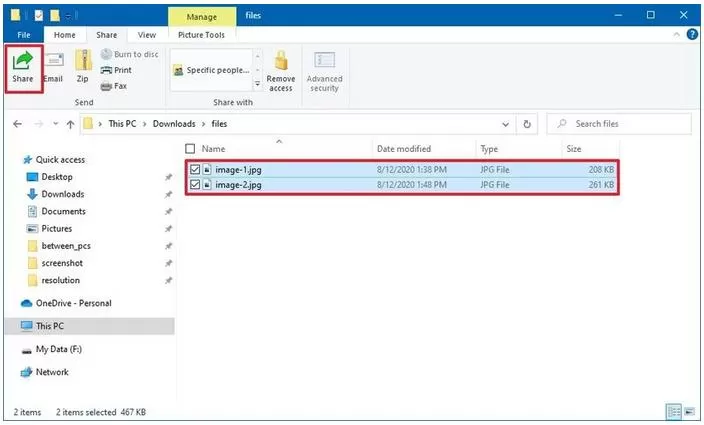Image resolution: width=704 pixels, height=425 pixels.
Task: Sort by the Name column header
Action: coord(213,149)
